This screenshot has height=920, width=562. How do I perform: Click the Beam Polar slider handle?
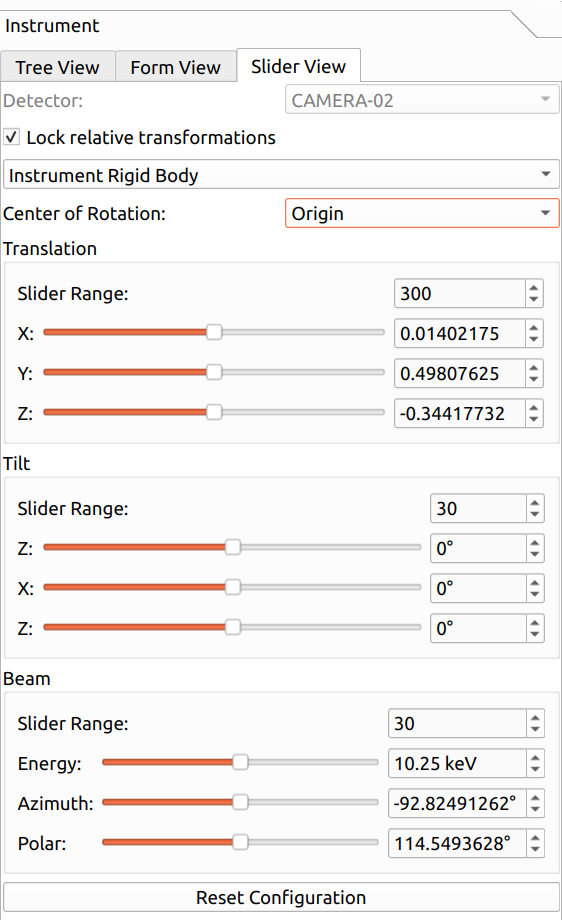coord(240,842)
